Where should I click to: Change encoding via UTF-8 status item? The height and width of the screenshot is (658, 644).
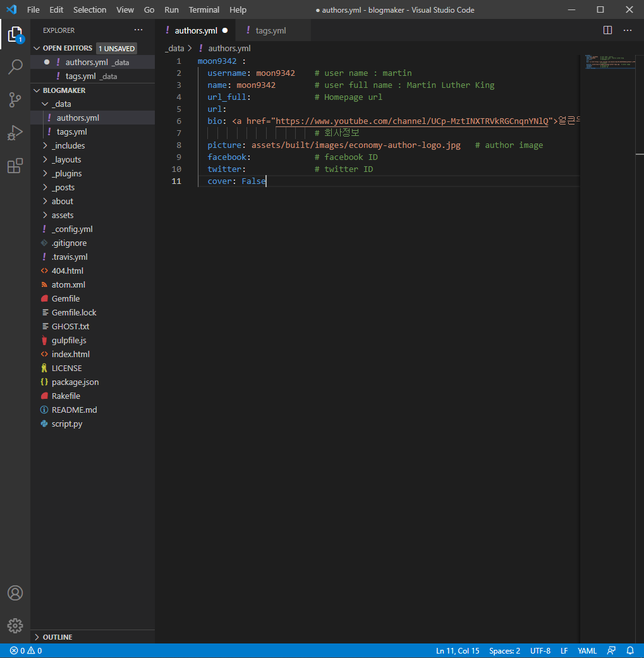tap(540, 651)
